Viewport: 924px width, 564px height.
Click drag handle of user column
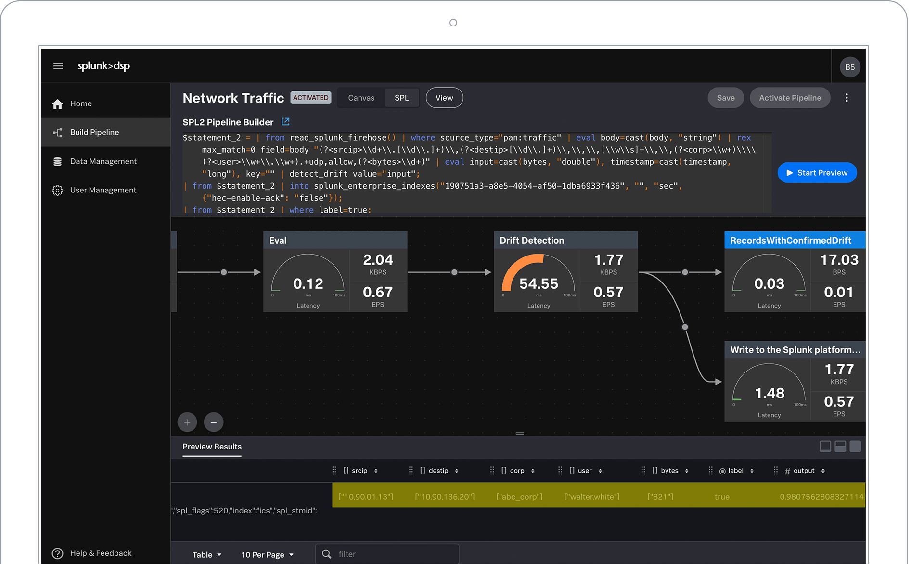coord(560,471)
